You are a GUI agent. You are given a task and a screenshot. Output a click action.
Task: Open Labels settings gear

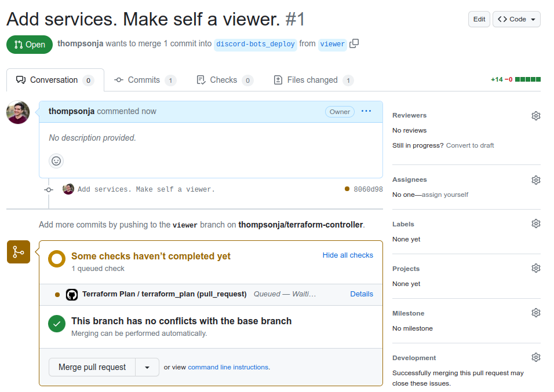tap(535, 224)
